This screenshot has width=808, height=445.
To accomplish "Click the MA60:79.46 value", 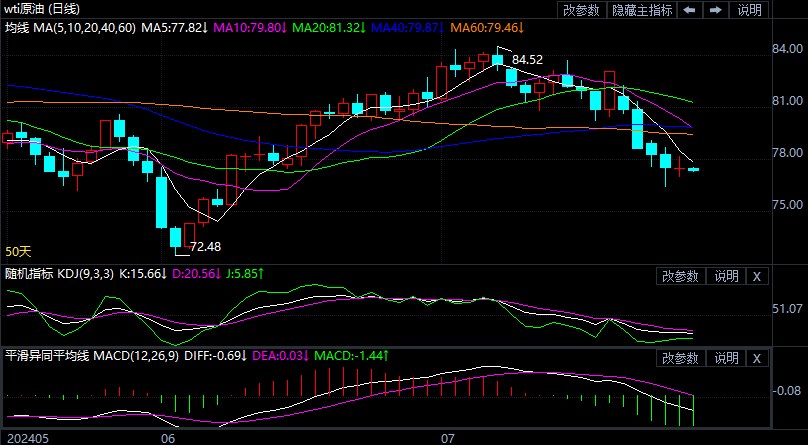I will [487, 28].
